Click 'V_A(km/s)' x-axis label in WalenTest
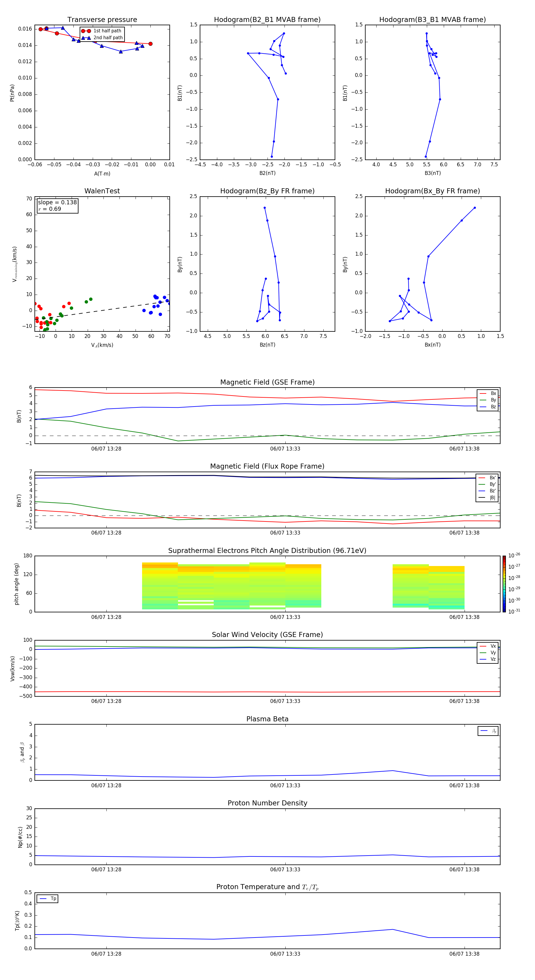This screenshot has height=980, width=535. click(102, 345)
